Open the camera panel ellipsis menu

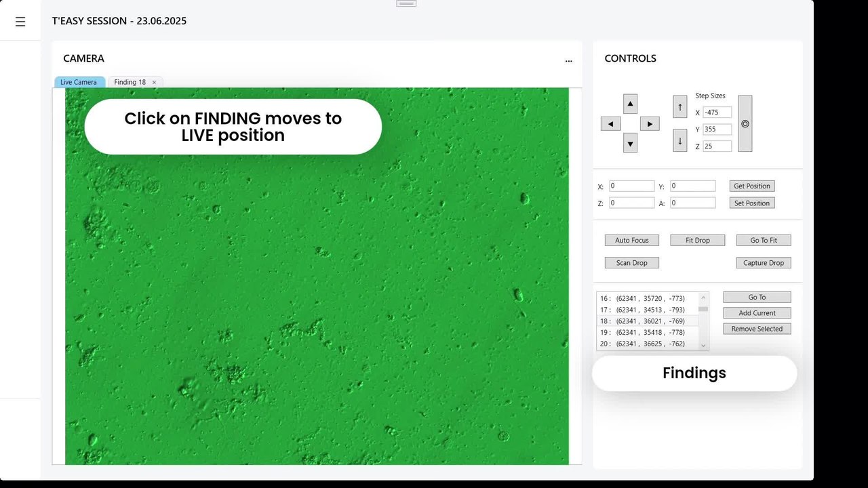click(x=568, y=60)
